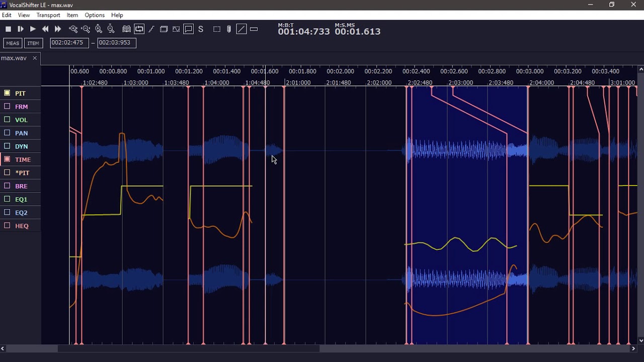Image resolution: width=644 pixels, height=362 pixels.
Task: Open the View menu
Action: point(24,15)
